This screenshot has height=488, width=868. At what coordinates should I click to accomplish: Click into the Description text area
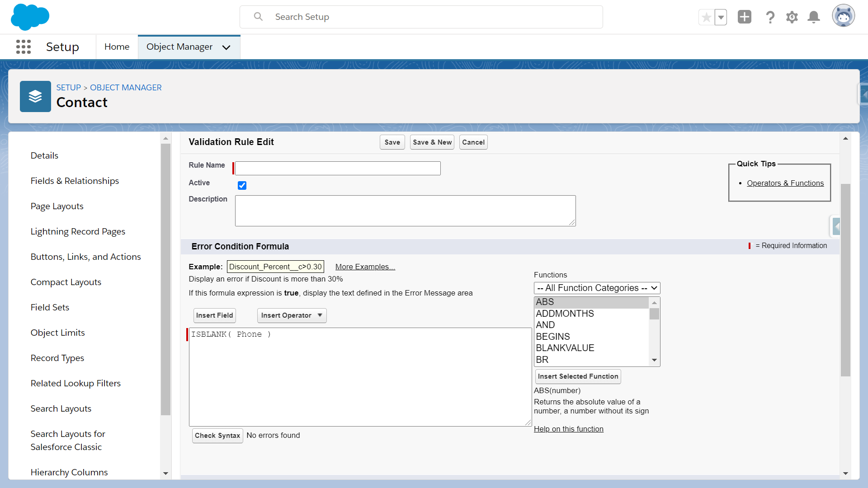[x=405, y=211]
